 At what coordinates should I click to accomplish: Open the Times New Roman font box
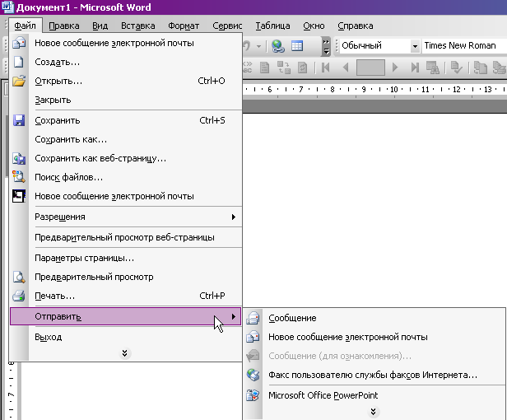pos(465,45)
